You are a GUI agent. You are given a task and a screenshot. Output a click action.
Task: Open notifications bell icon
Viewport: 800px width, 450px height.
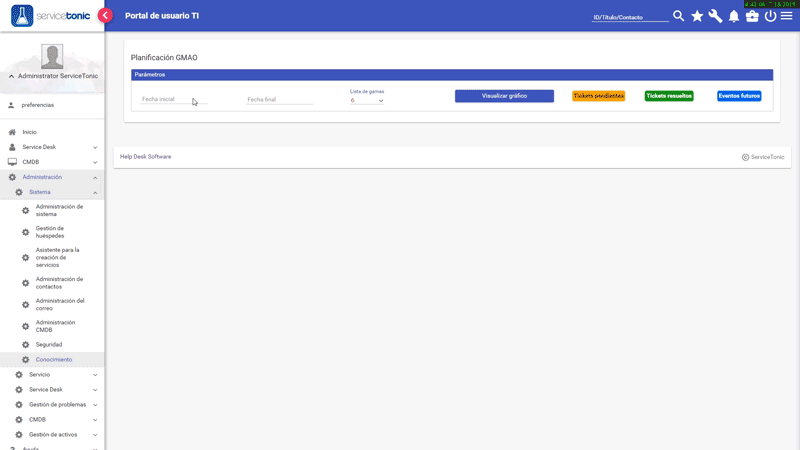733,16
